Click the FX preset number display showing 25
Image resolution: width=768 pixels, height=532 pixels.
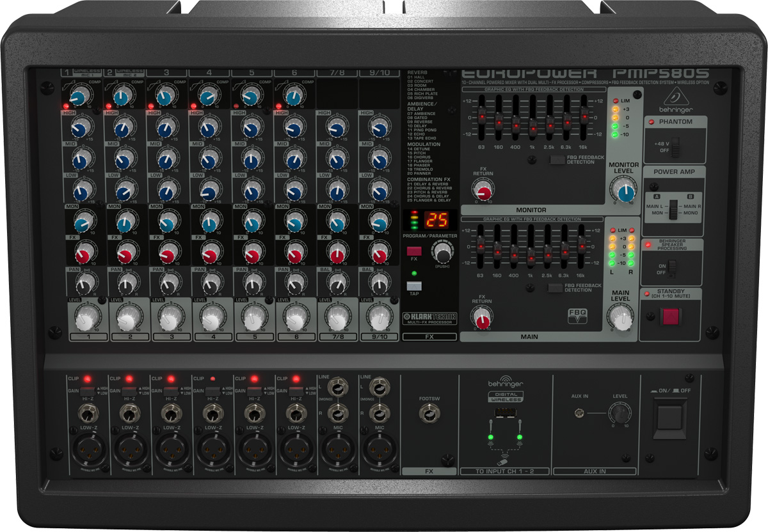(438, 220)
